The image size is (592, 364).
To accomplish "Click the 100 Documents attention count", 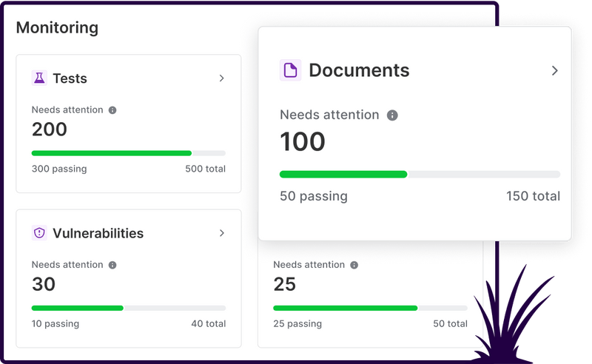I will (303, 141).
